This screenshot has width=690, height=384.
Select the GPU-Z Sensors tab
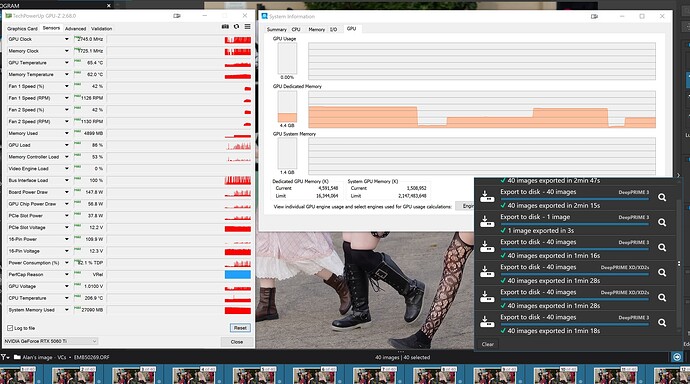point(51,28)
